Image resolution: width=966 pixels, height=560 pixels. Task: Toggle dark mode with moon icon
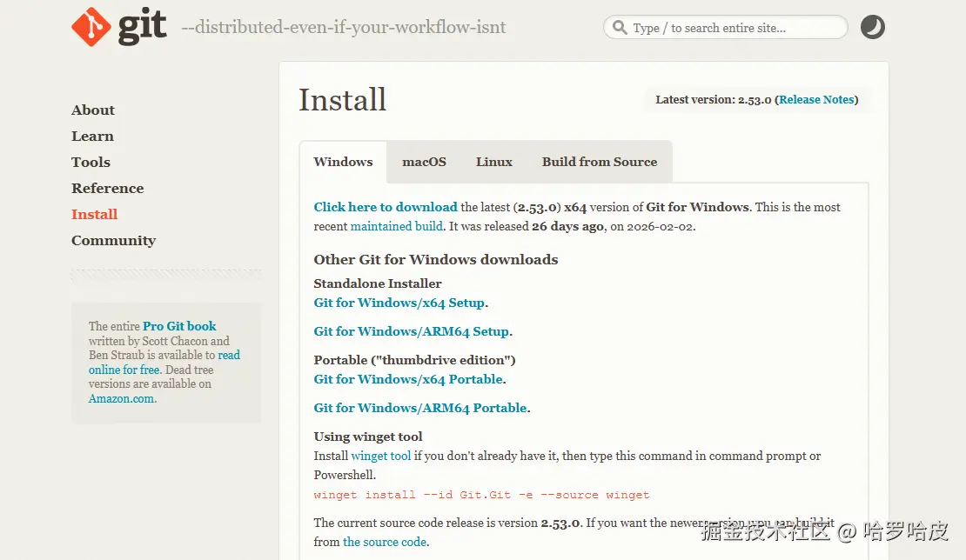click(x=872, y=27)
